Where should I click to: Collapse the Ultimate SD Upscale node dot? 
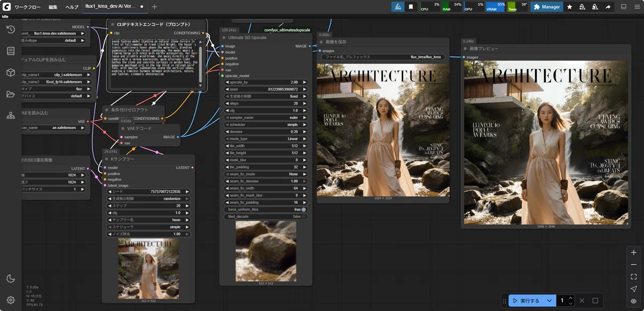click(x=225, y=38)
